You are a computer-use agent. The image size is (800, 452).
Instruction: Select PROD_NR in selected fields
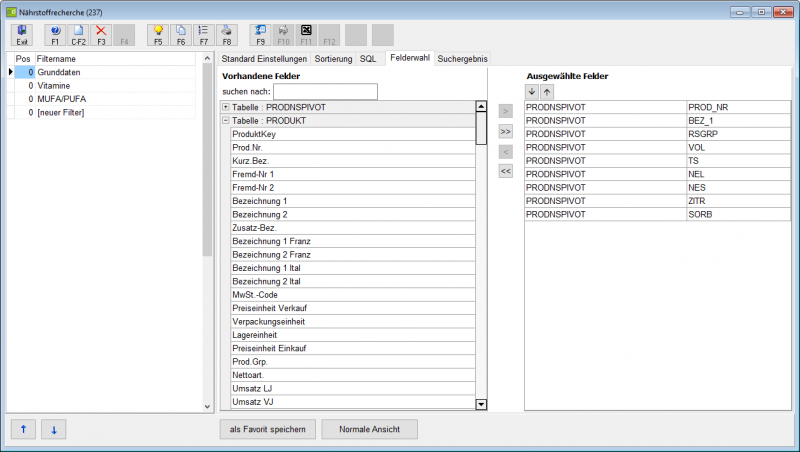click(738, 107)
